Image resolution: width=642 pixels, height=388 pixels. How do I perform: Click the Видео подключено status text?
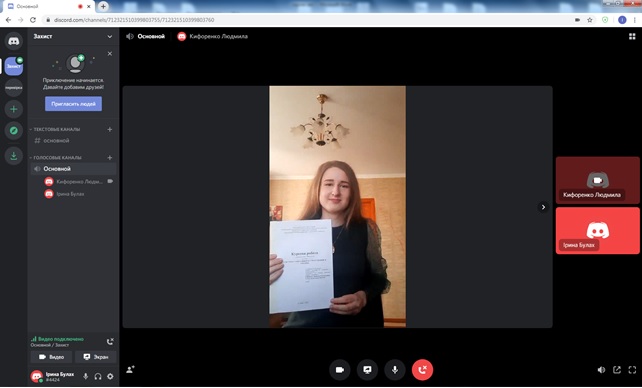coord(61,339)
